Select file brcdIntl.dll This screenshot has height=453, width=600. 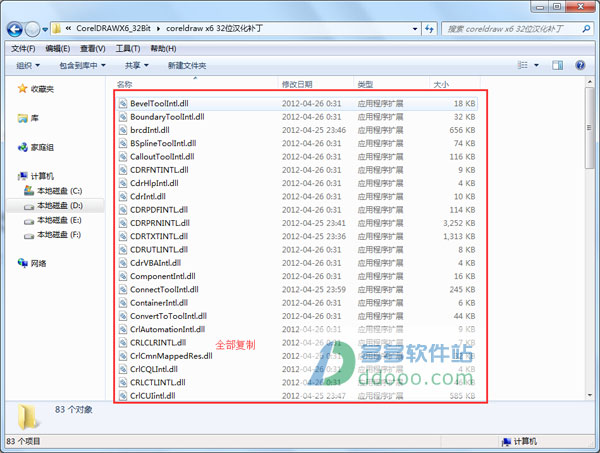click(298, 130)
